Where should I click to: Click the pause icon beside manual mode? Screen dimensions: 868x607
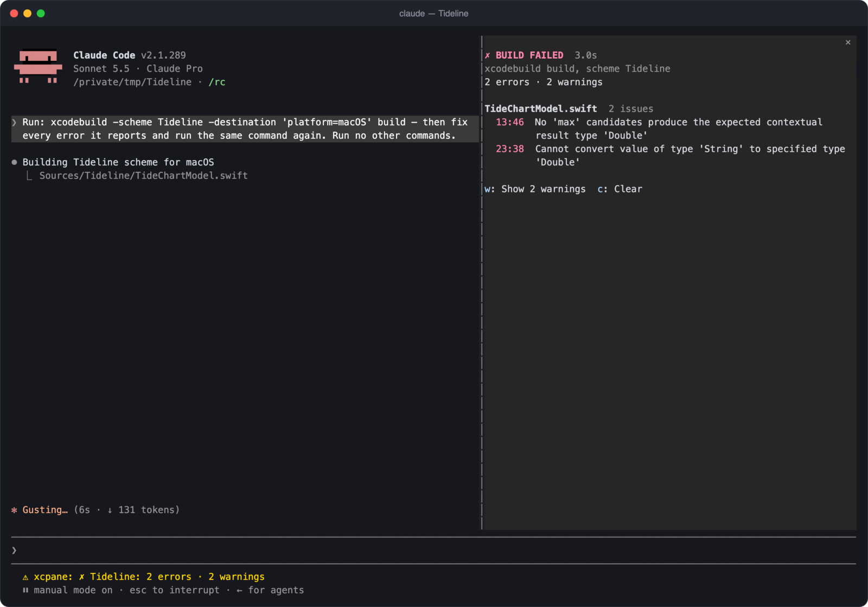25,590
